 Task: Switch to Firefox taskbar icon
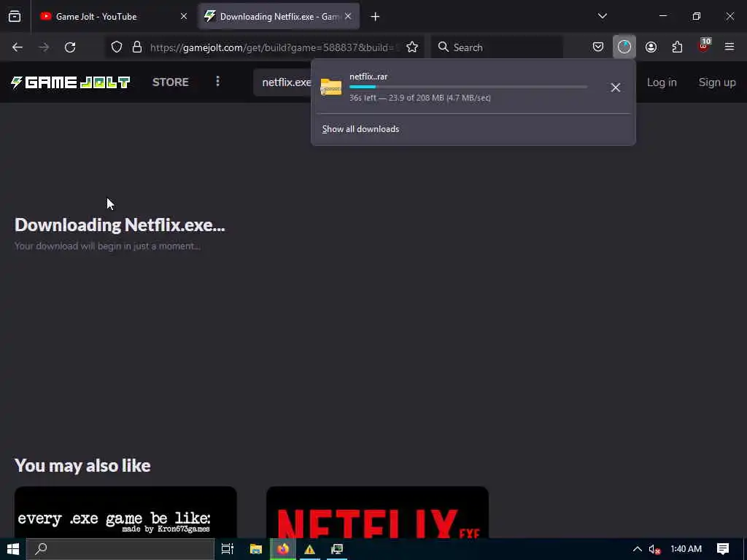(x=283, y=549)
